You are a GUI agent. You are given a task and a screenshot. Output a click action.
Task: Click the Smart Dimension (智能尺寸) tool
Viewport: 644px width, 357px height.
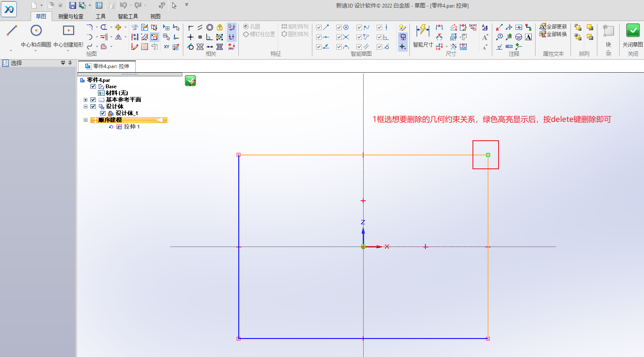point(423,36)
